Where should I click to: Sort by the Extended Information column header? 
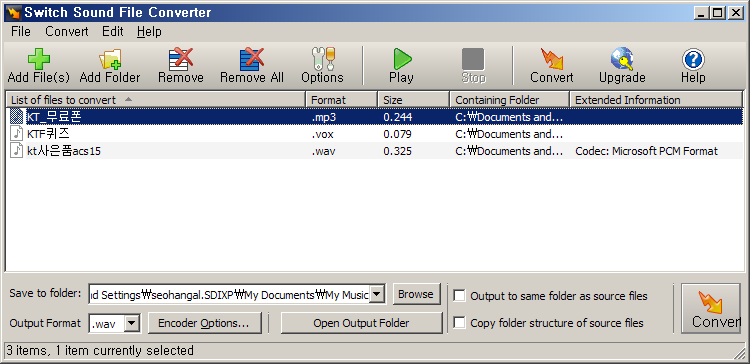pos(656,100)
